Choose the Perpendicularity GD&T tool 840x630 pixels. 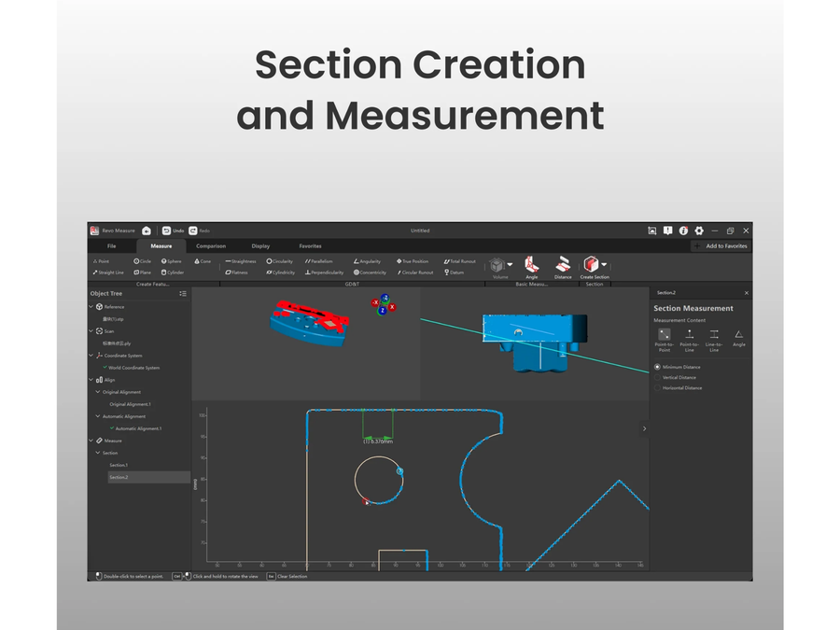(x=324, y=273)
